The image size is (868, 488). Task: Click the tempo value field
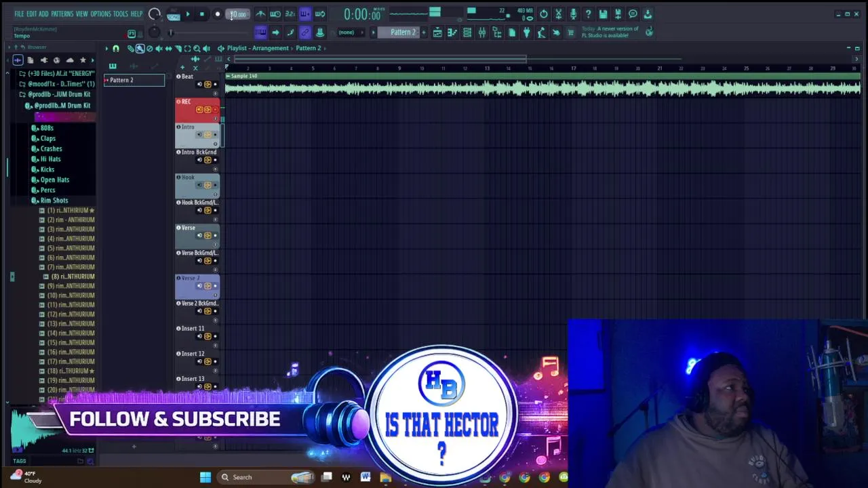(x=237, y=14)
